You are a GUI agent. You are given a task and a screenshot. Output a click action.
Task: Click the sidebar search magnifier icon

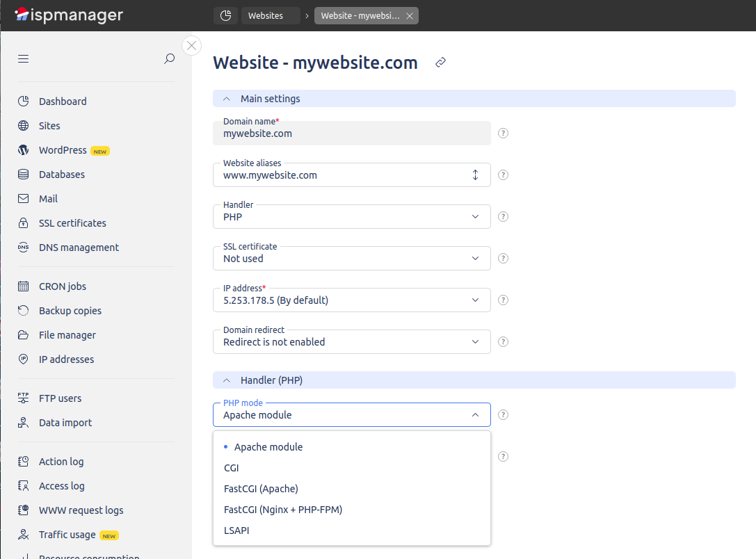pyautogui.click(x=169, y=59)
